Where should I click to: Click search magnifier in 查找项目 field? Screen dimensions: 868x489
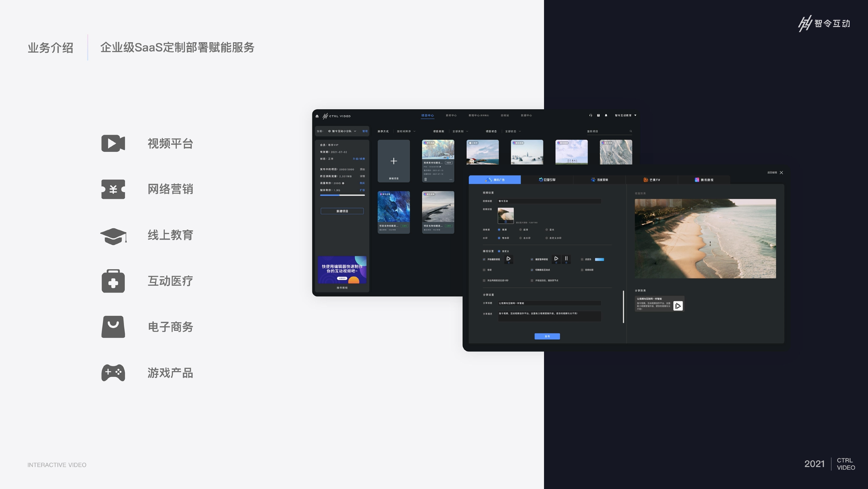[631, 131]
